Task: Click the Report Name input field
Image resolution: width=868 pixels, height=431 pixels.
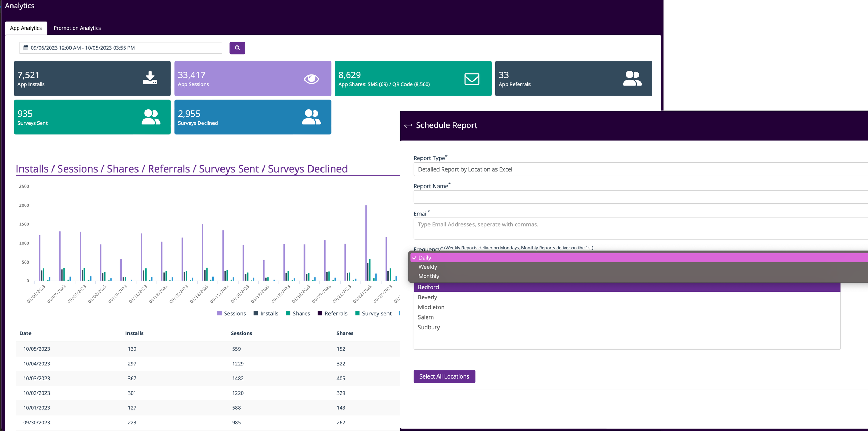Action: click(639, 197)
